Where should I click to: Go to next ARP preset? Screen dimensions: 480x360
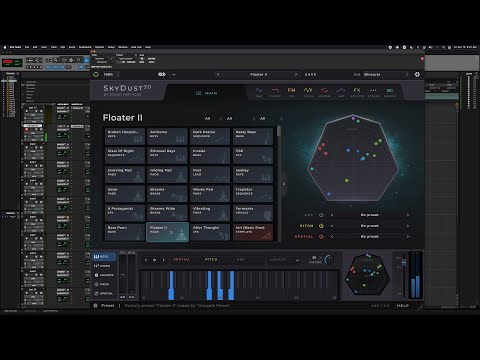(408, 215)
